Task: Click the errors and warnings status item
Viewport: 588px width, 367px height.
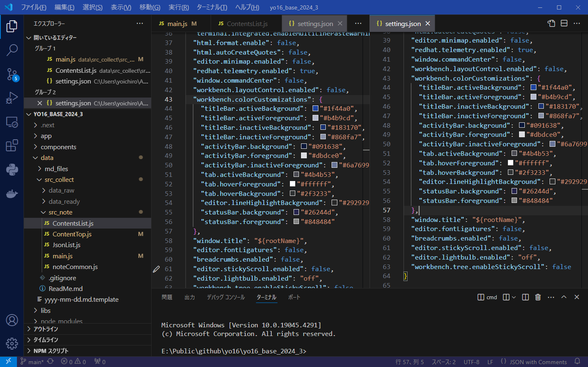Action: click(73, 362)
